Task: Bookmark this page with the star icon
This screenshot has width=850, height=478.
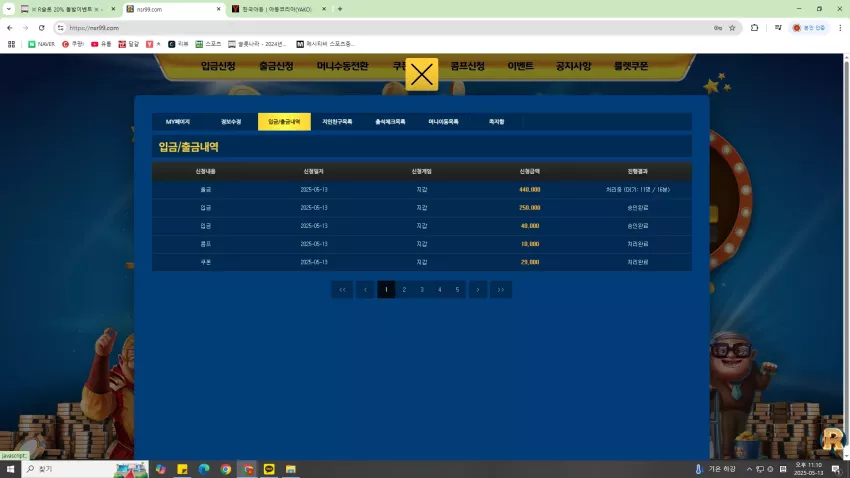Action: (732, 28)
